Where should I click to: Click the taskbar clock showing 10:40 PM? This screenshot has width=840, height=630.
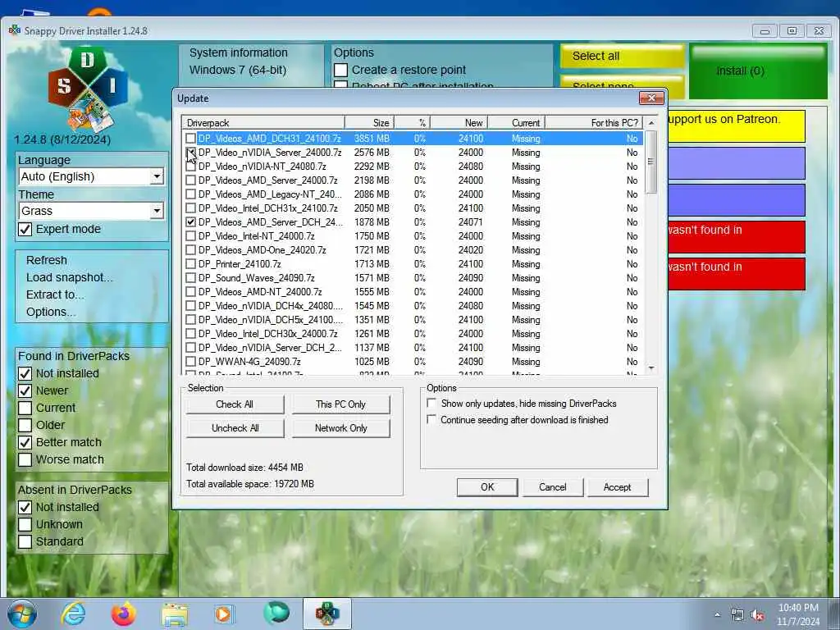(x=798, y=614)
